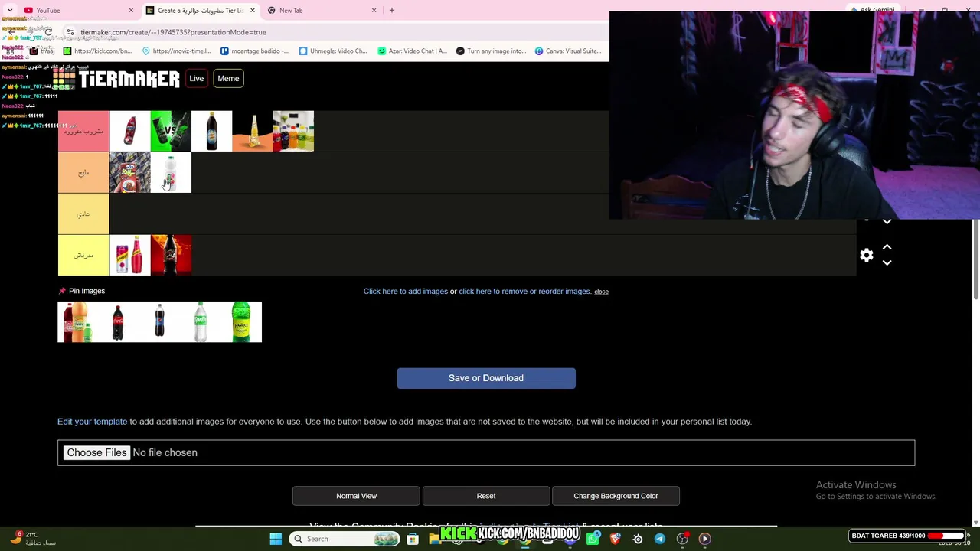
Task: Select the dark cola bottle on red background
Action: point(171,255)
